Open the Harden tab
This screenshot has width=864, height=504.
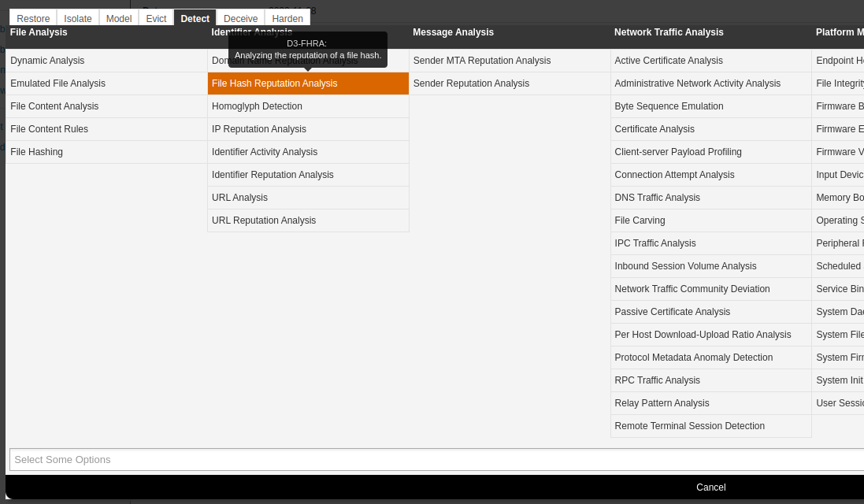coord(287,18)
